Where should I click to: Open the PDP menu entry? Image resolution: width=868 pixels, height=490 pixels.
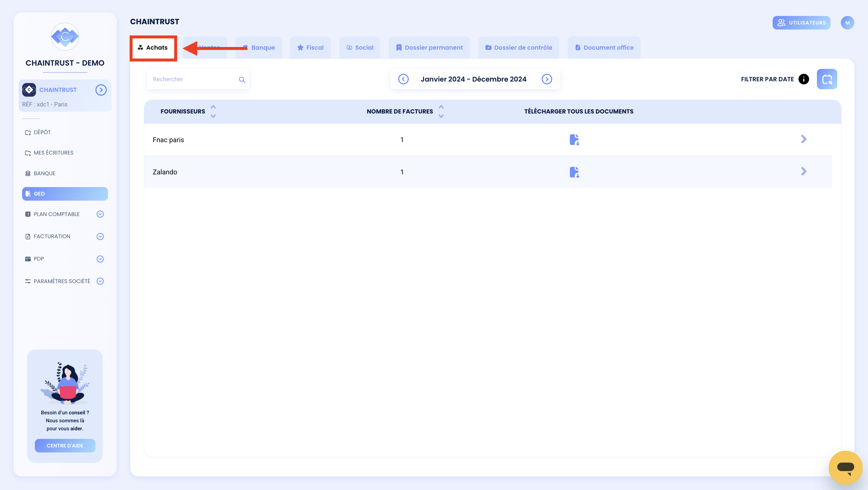click(x=34, y=259)
